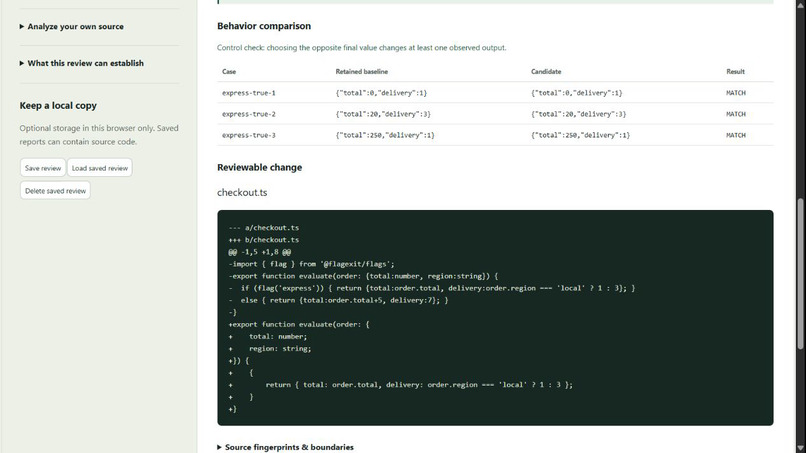Click baseline output of express-true-3 row
Screen dimensions: 806x453
tap(386, 135)
